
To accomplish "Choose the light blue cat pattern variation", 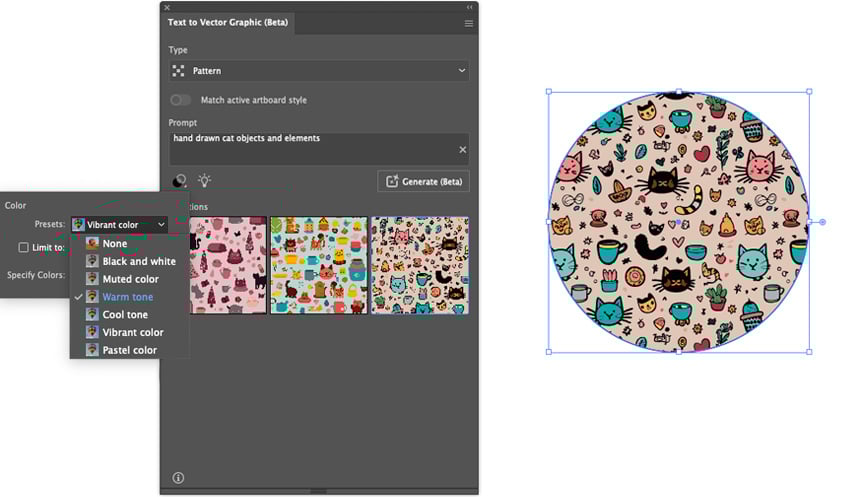I will pos(319,266).
